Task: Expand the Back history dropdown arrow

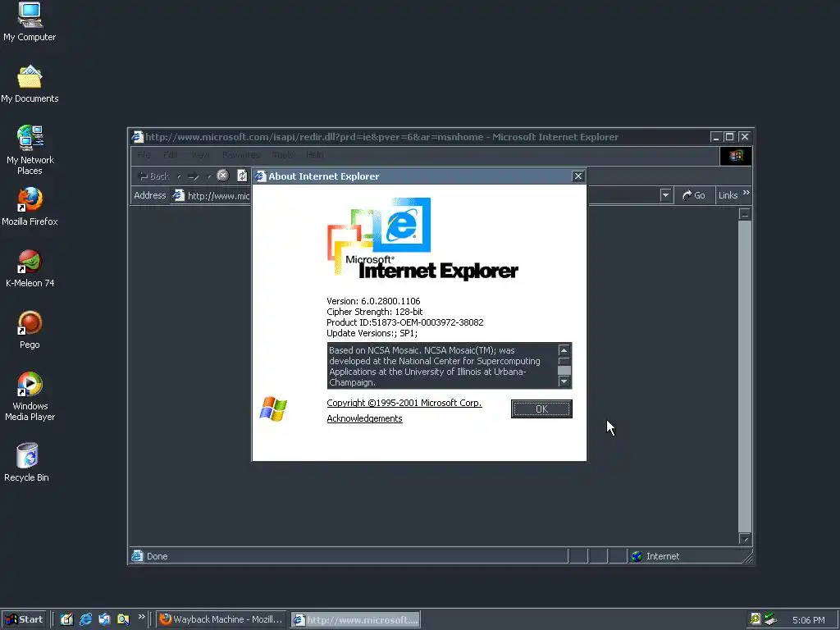Action: 178,176
